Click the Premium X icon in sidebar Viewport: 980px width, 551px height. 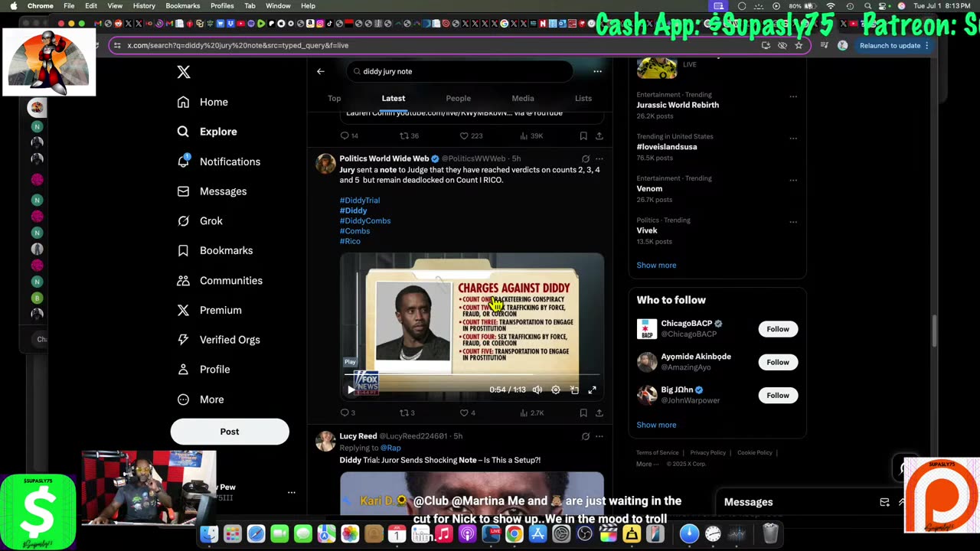pos(183,310)
